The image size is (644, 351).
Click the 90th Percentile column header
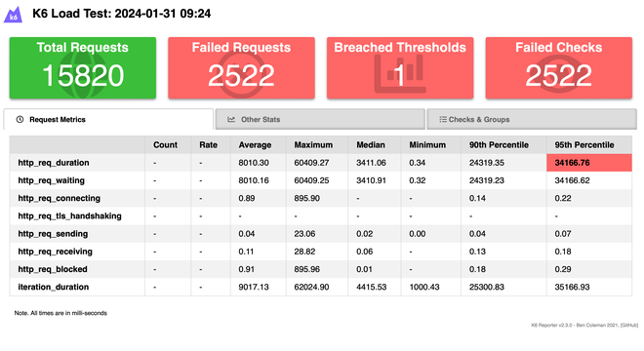click(499, 145)
